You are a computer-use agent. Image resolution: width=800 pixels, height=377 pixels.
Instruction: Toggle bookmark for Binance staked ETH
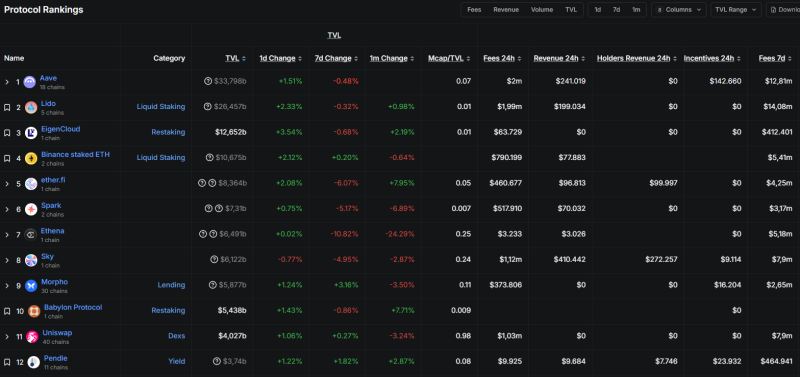click(7, 158)
